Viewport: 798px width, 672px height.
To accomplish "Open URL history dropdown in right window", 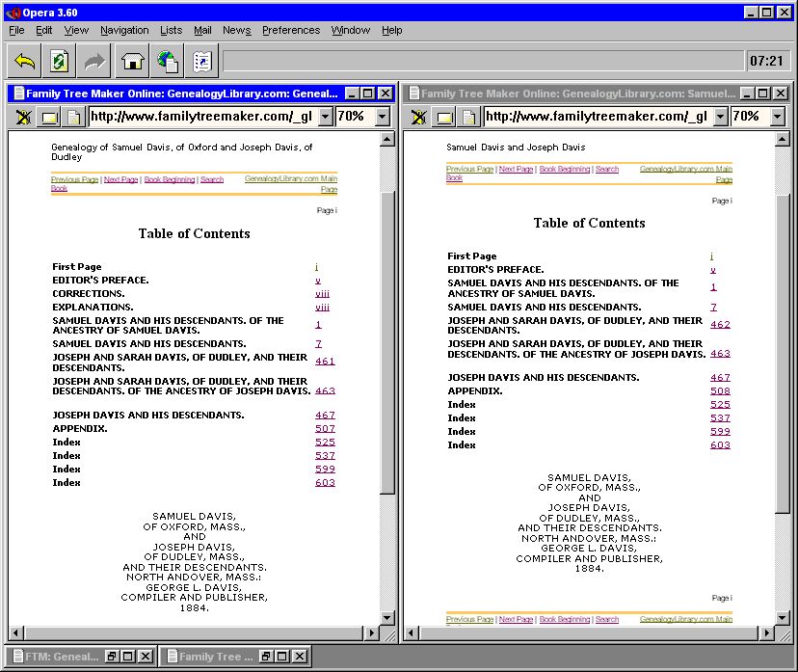I will tap(720, 117).
